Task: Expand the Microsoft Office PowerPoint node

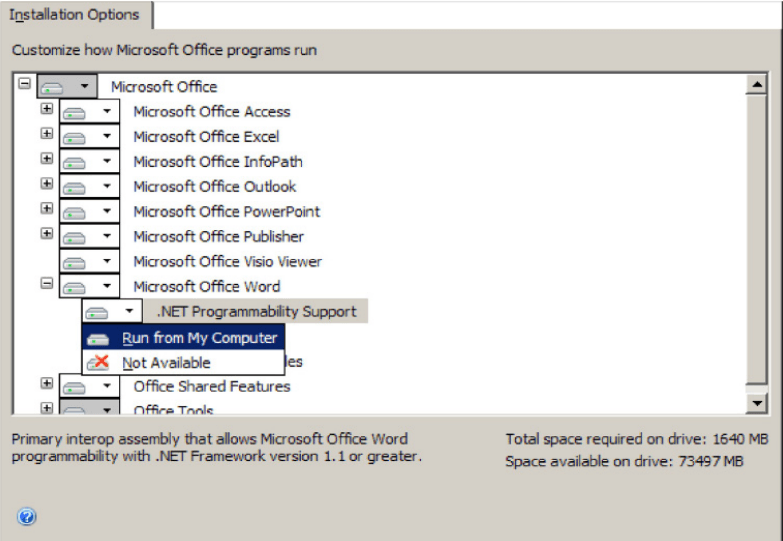Action: 46,208
